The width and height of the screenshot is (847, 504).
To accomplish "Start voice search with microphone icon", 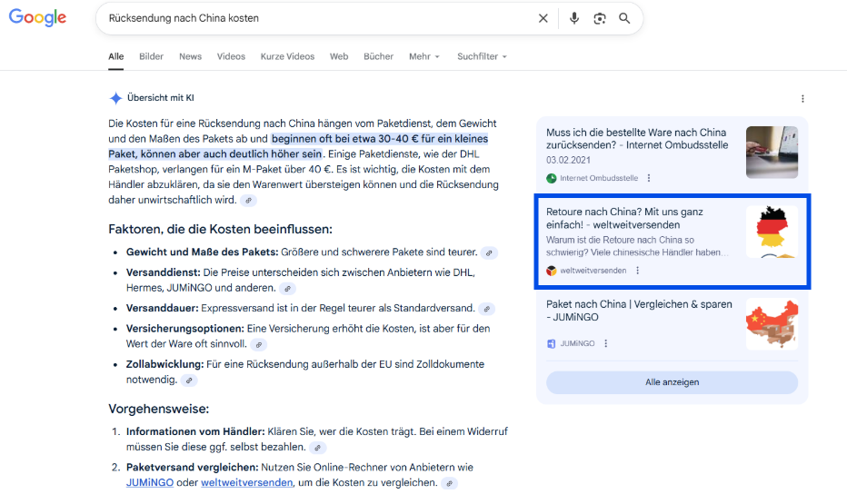I will coord(573,18).
